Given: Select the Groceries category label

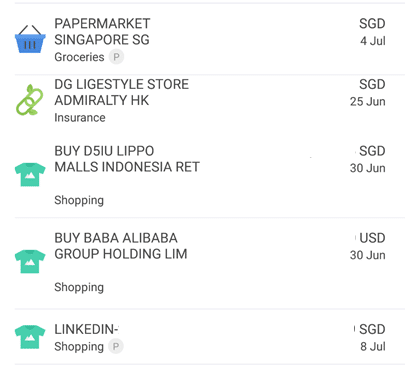Looking at the screenshot, I should tap(79, 57).
